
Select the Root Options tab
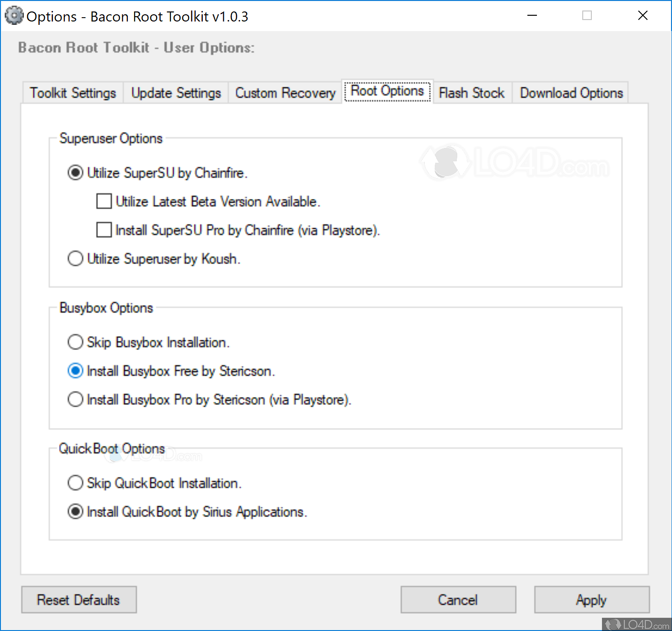coord(387,91)
